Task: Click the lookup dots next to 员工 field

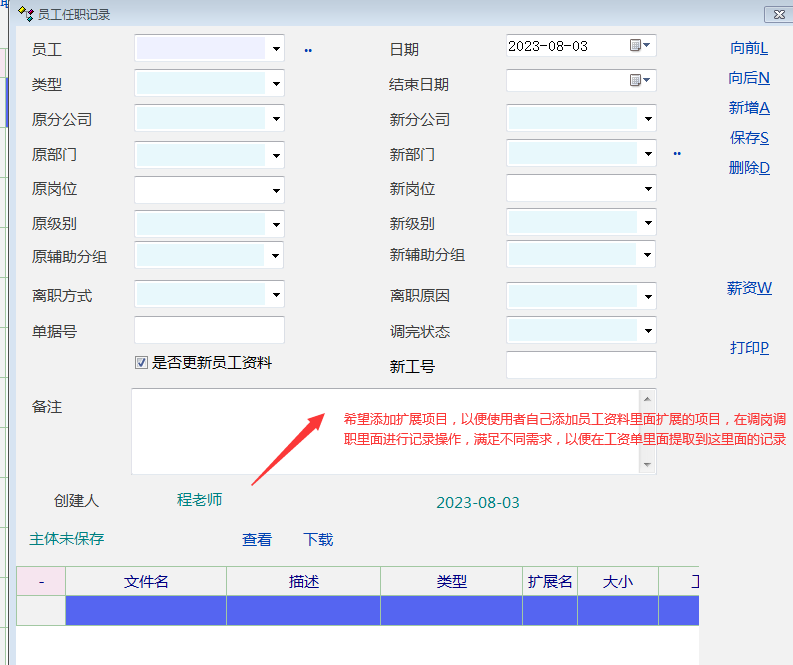Action: (x=308, y=49)
